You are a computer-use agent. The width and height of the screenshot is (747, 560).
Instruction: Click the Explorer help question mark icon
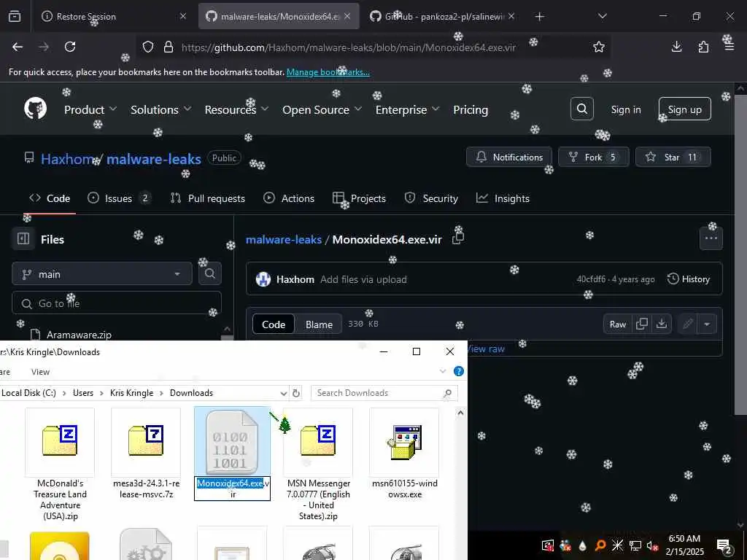[459, 371]
